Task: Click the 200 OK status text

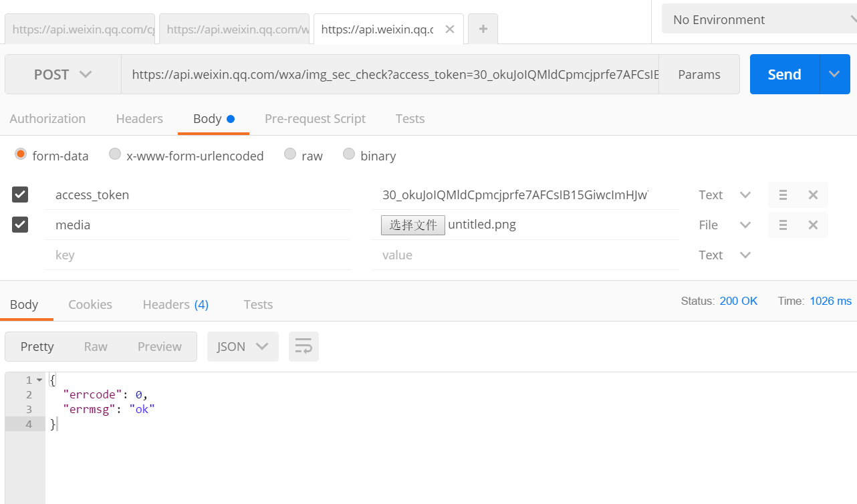Action: (739, 301)
